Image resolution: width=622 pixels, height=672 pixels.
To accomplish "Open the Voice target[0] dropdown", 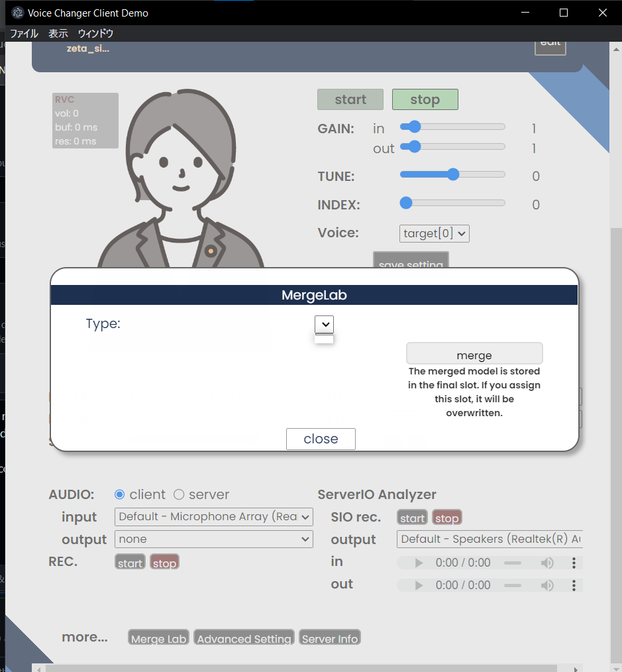I will tap(434, 233).
